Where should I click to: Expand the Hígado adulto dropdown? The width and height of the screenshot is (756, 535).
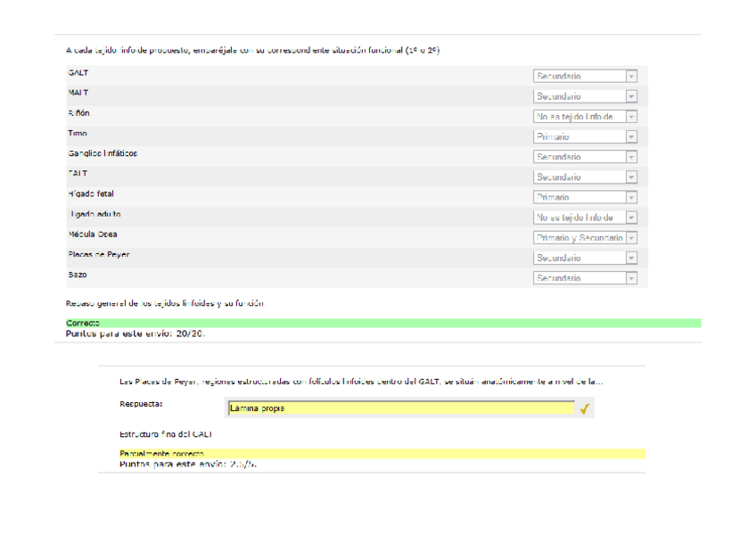coord(585,218)
